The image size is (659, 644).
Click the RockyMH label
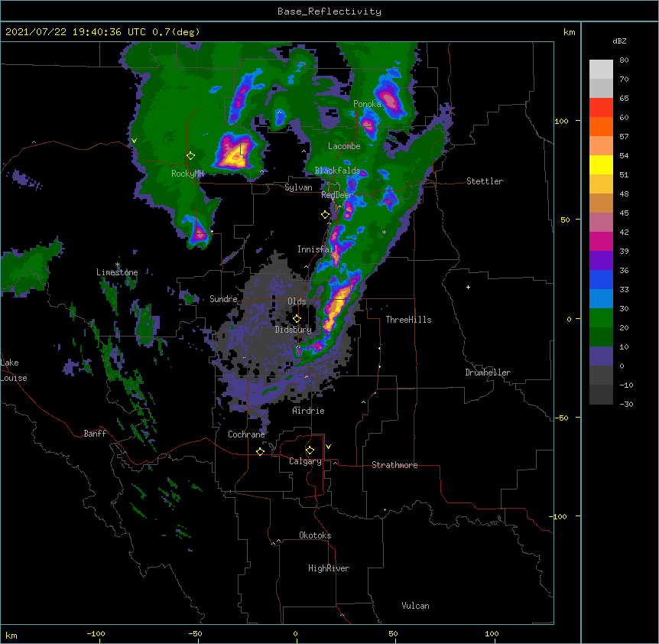coord(187,174)
